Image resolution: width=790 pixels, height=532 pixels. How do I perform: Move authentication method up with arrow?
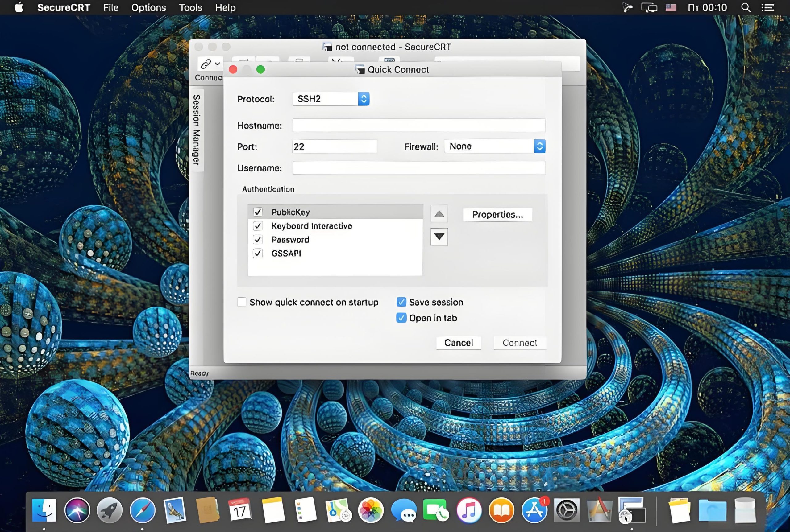[x=439, y=214]
